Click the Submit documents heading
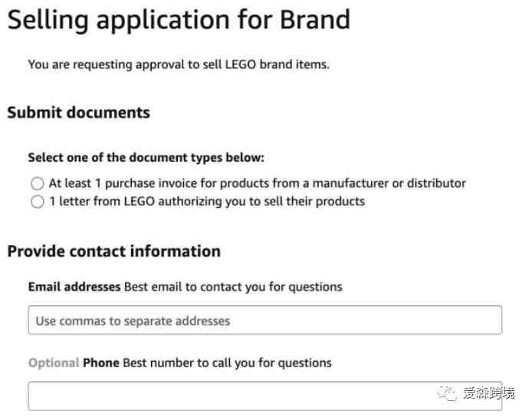The image size is (532, 417). click(78, 113)
